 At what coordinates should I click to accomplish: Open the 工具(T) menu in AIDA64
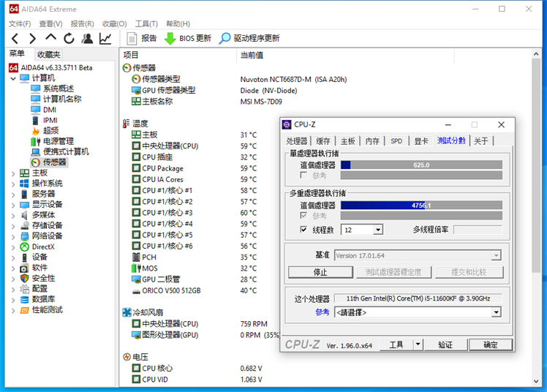tap(146, 23)
